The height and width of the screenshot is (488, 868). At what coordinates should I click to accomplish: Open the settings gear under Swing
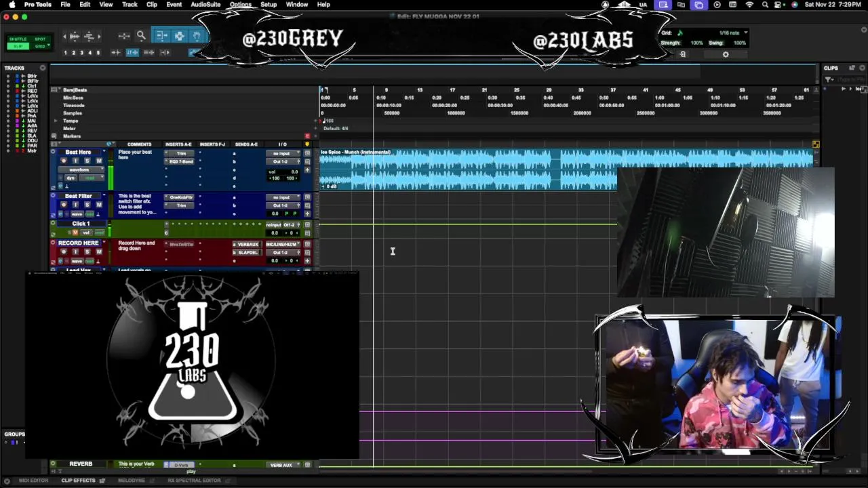[x=726, y=54]
